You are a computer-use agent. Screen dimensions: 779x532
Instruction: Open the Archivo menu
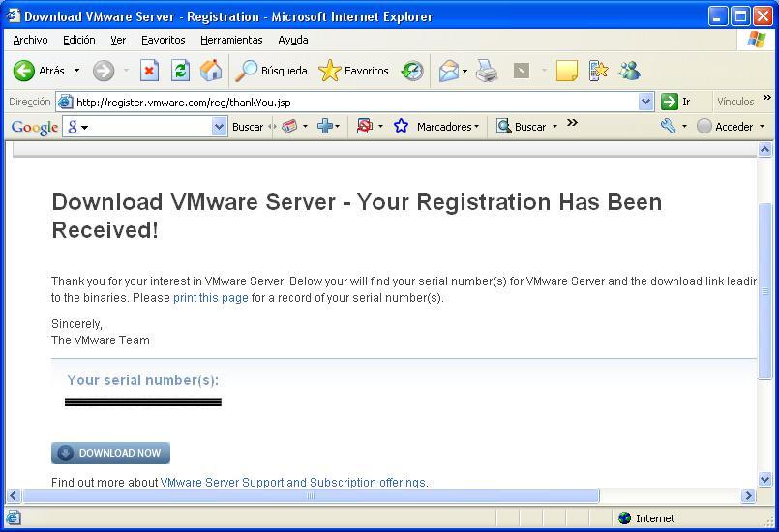pos(30,40)
